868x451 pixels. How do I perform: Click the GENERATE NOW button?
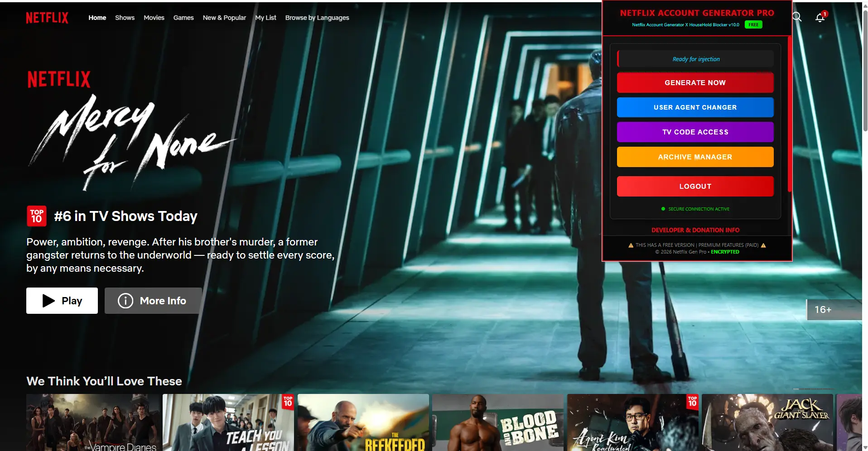[695, 83]
